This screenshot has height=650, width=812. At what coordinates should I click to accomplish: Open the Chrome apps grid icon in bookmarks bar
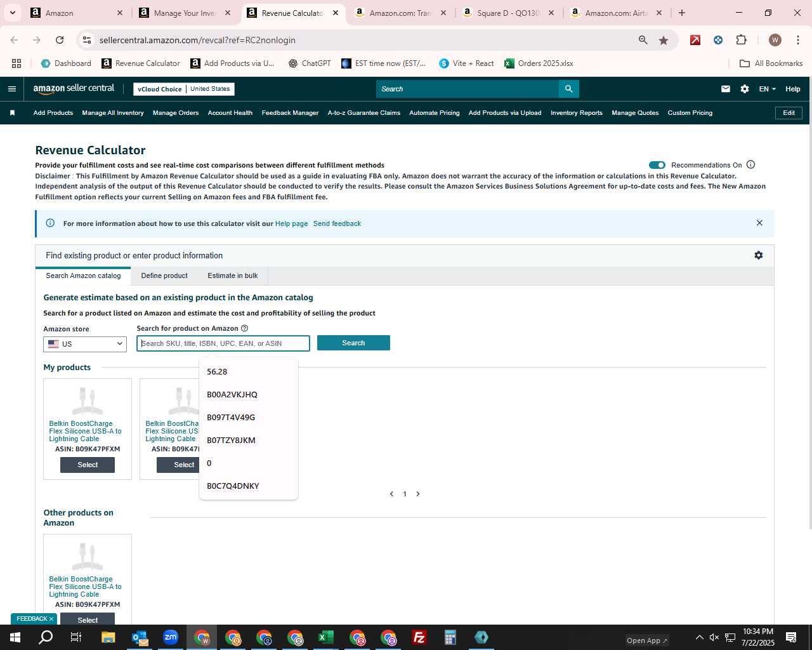(x=16, y=63)
